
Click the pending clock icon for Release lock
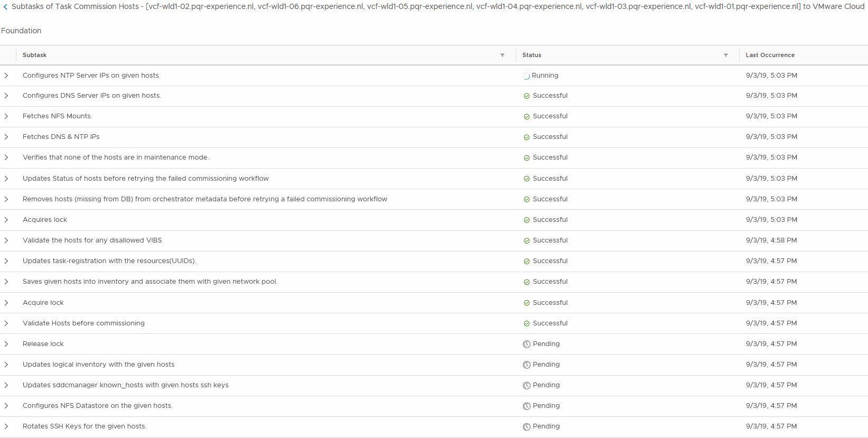[527, 344]
